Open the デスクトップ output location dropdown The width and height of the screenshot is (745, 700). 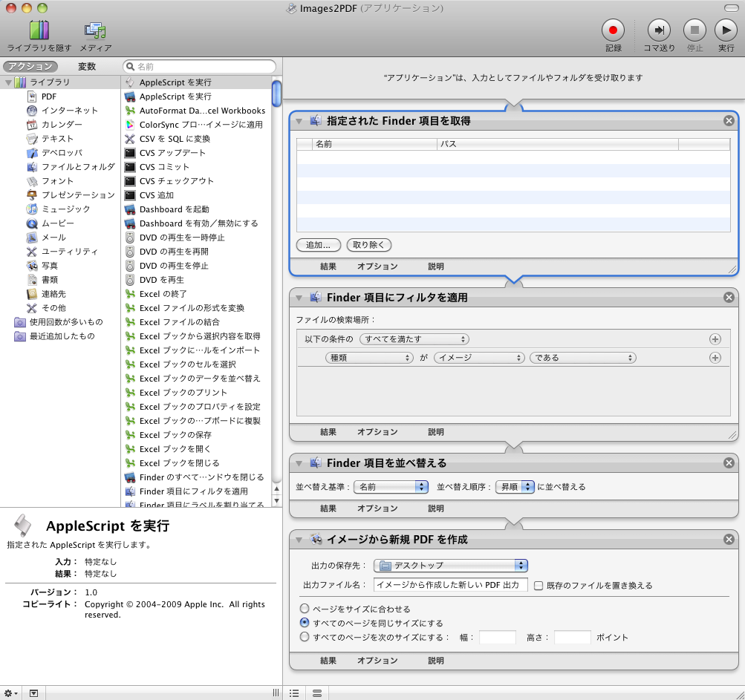tap(450, 565)
